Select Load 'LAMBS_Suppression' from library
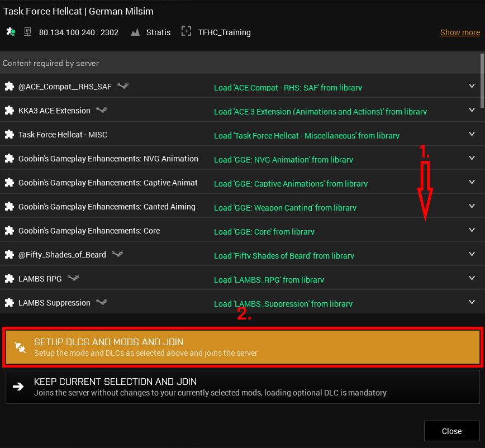485x448 pixels. [x=283, y=304]
